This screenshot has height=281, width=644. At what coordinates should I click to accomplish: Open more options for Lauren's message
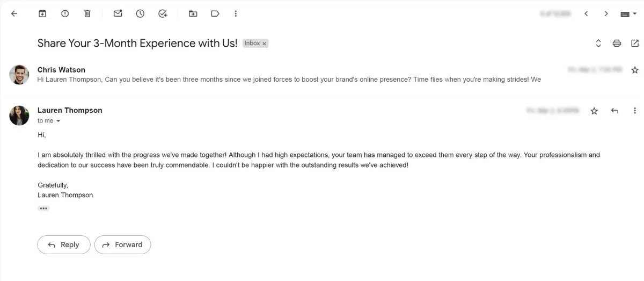coord(635,111)
